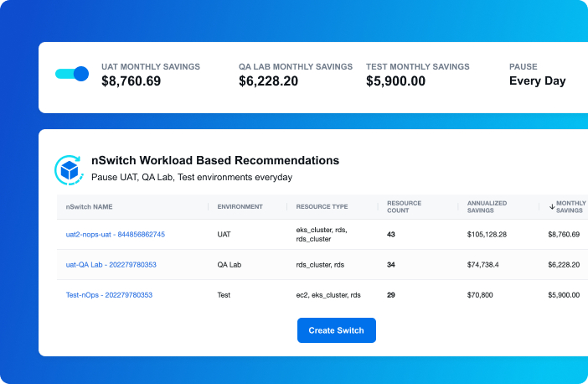Click the PAUSE label

click(x=524, y=67)
